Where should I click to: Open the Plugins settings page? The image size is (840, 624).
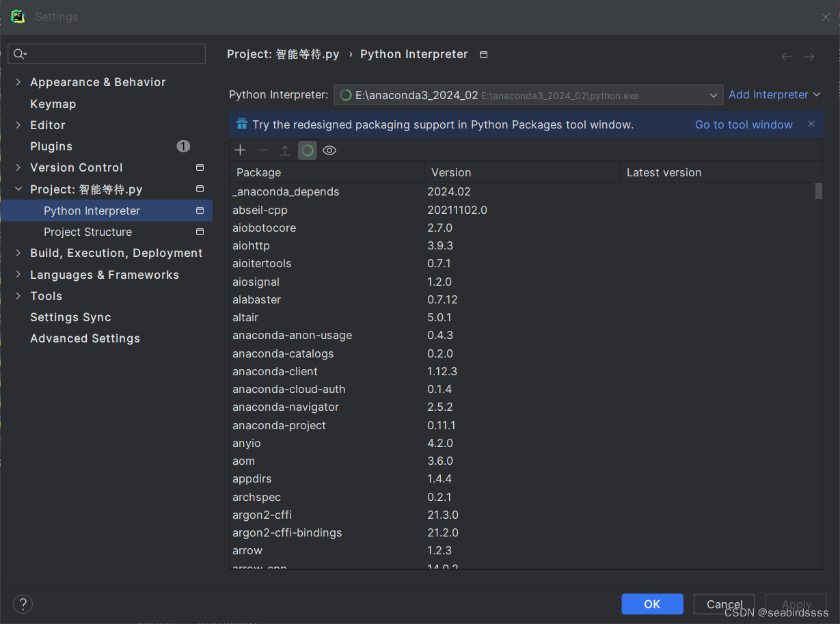point(51,146)
